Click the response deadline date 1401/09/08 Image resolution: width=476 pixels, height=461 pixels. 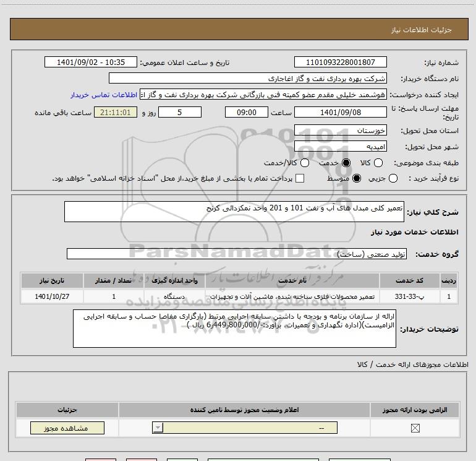coord(340,112)
